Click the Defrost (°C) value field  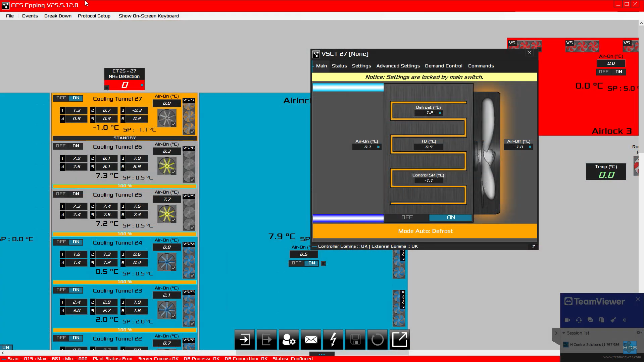click(x=429, y=113)
